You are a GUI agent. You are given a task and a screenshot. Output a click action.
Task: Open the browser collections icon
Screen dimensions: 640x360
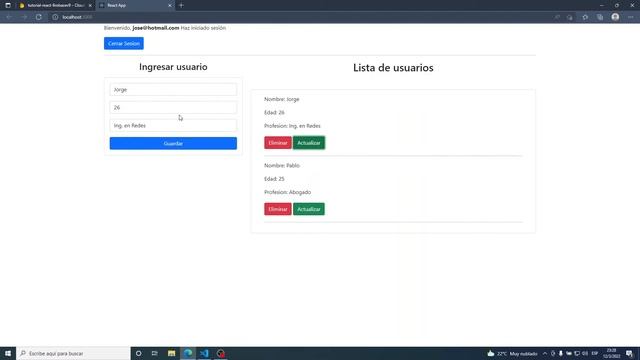600,17
